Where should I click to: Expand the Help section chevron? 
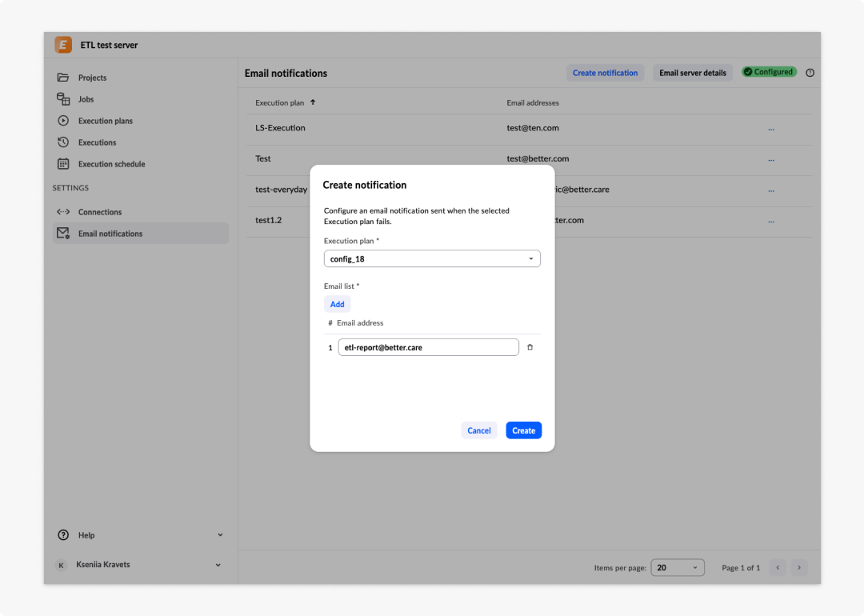click(x=220, y=535)
